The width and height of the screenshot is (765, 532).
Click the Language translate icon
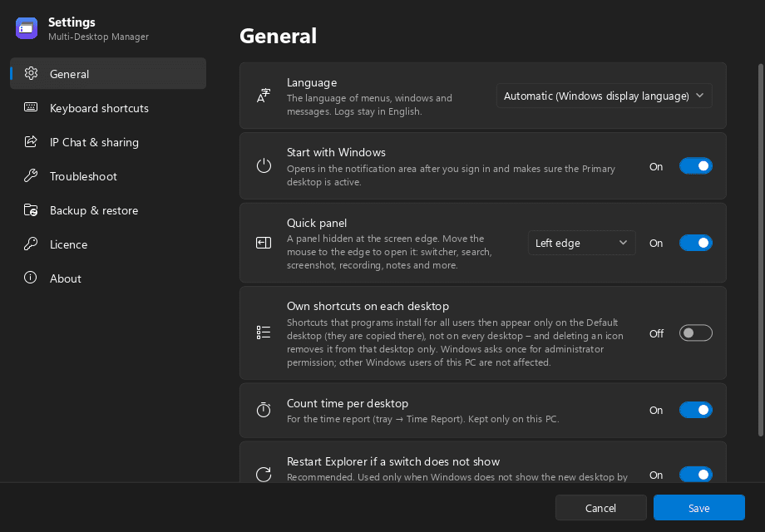264,95
